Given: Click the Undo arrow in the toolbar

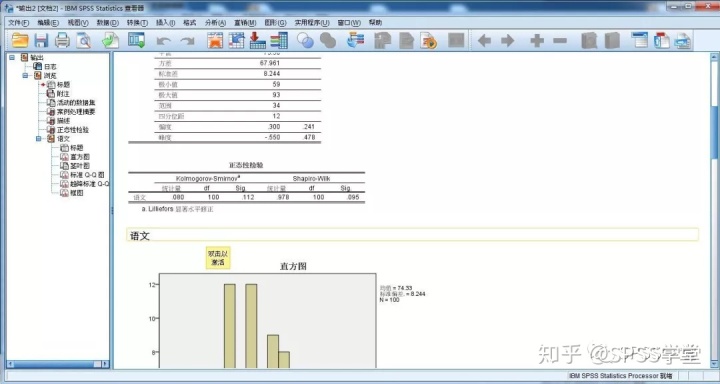Looking at the screenshot, I should (164, 41).
